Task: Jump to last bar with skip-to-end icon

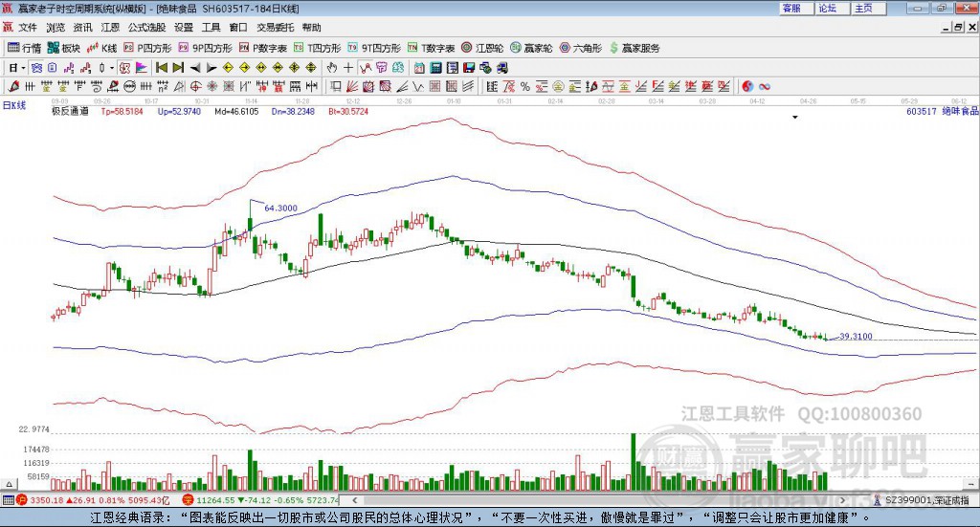Action: click(178, 68)
